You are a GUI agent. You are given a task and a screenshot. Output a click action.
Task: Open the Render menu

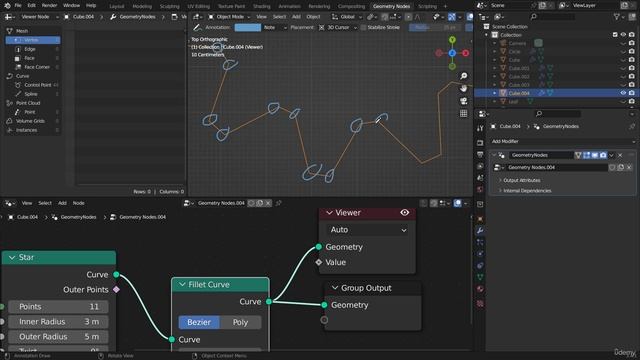[x=49, y=6]
